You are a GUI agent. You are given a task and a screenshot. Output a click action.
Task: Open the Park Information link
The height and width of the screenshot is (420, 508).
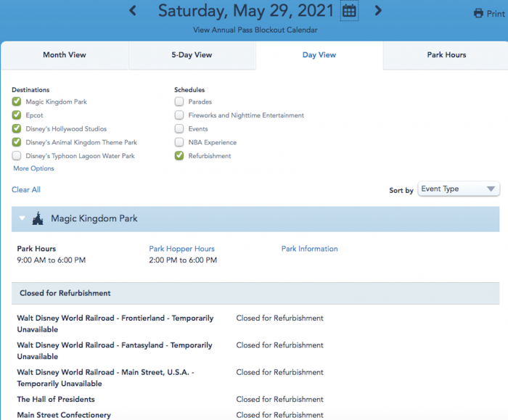tap(309, 249)
